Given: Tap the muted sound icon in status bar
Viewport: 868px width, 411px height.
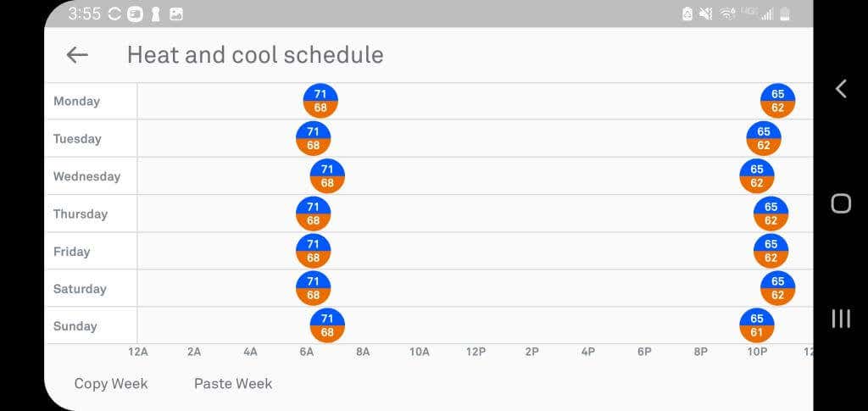Looking at the screenshot, I should coord(706,14).
